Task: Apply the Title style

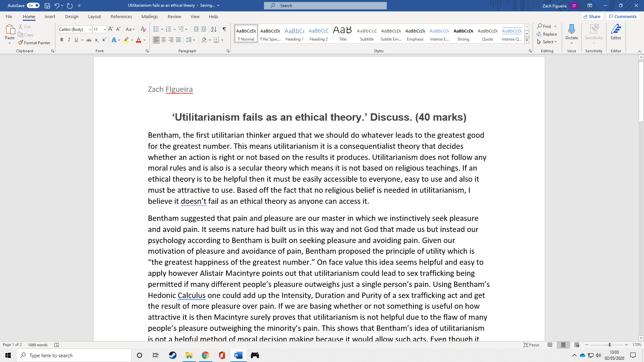Action: [343, 34]
